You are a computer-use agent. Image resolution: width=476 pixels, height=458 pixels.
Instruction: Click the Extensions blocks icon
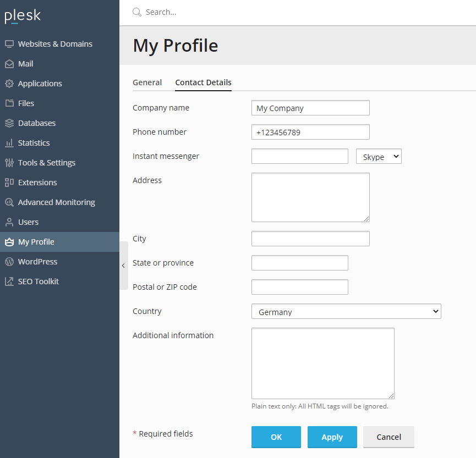(9, 183)
